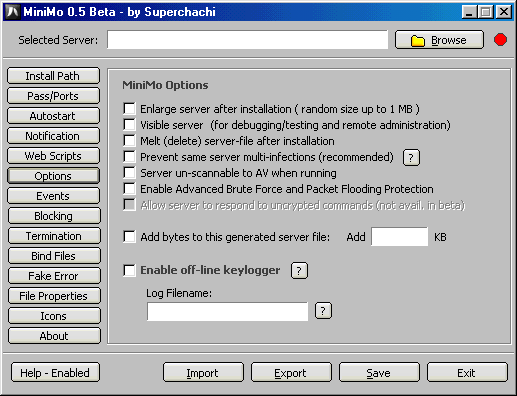517x396 pixels.
Task: Switch to the Pass/Ports section
Action: coord(53,96)
